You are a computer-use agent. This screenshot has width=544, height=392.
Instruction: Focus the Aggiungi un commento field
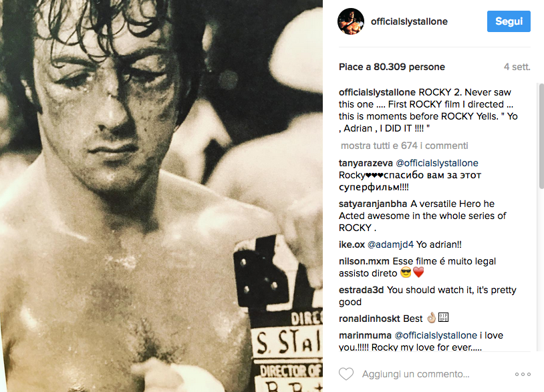pos(416,375)
